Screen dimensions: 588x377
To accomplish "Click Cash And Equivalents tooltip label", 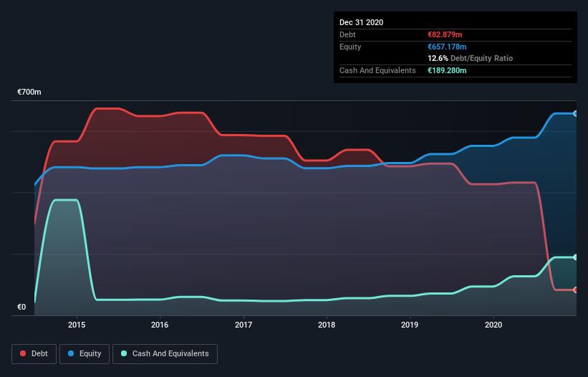I will coord(377,70).
